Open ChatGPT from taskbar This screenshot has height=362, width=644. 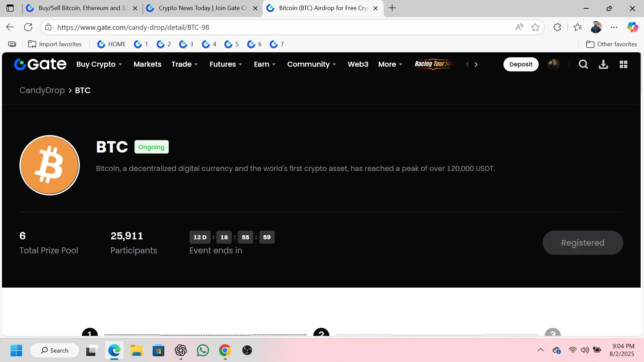pyautogui.click(x=181, y=351)
